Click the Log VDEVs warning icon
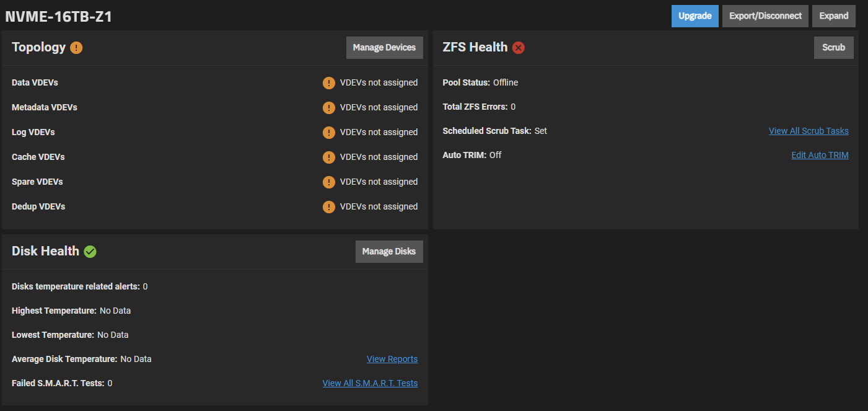 coord(329,133)
